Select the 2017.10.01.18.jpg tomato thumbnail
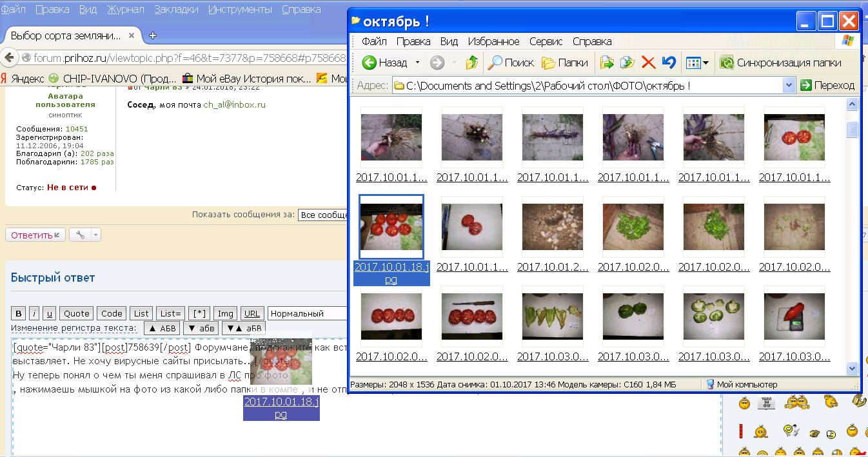This screenshot has height=457, width=868. [391, 228]
